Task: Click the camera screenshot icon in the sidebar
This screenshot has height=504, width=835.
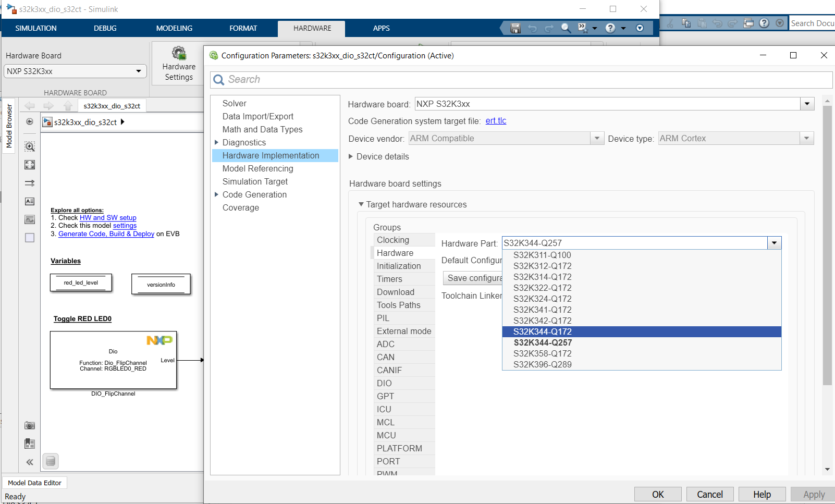Action: pyautogui.click(x=30, y=425)
